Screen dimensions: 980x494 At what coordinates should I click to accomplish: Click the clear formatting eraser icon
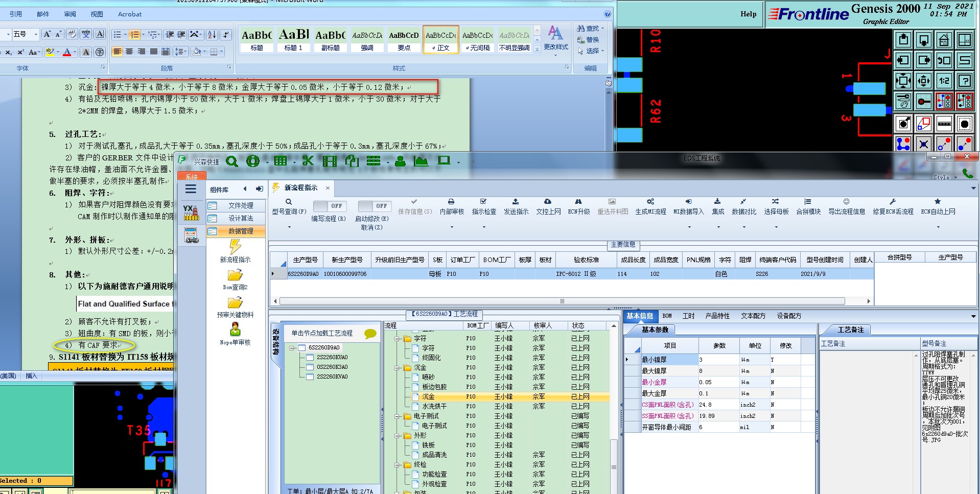tap(72, 34)
